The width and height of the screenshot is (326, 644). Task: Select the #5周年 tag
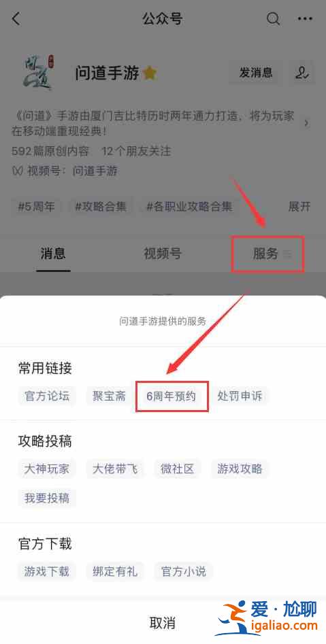click(36, 206)
